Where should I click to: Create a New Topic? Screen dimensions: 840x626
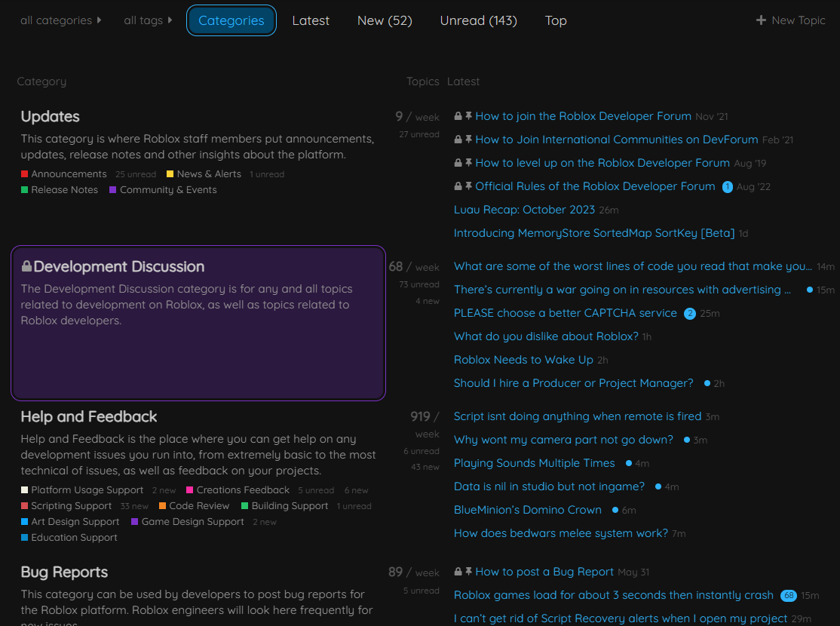pyautogui.click(x=790, y=20)
